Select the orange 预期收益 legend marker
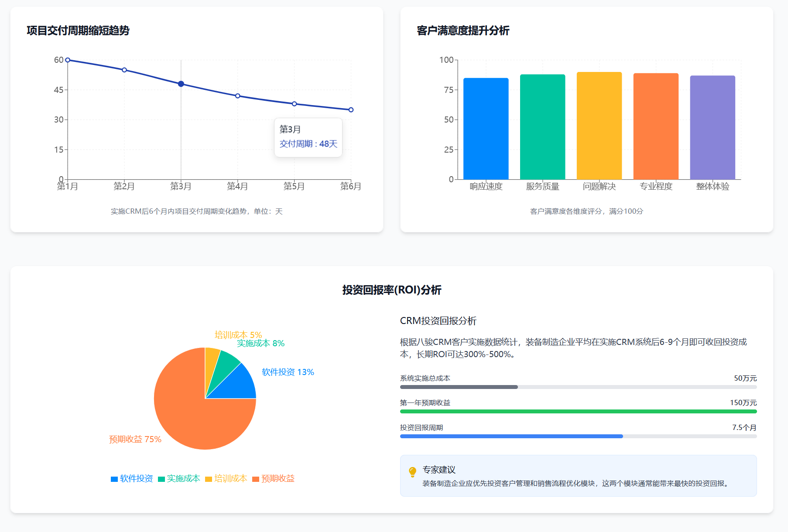The height and width of the screenshot is (532, 788). point(255,479)
